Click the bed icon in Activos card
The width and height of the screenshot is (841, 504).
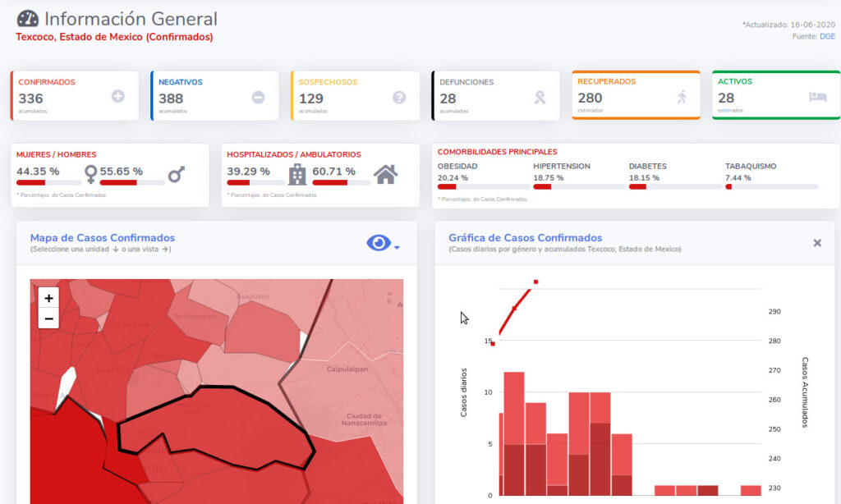point(817,97)
